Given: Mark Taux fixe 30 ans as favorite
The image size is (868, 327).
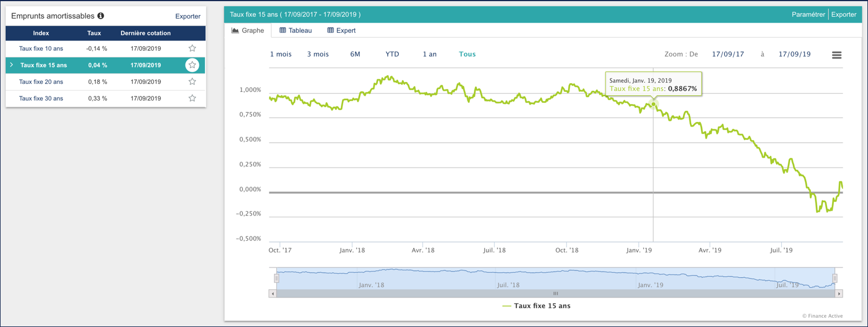Looking at the screenshot, I should click(x=192, y=98).
